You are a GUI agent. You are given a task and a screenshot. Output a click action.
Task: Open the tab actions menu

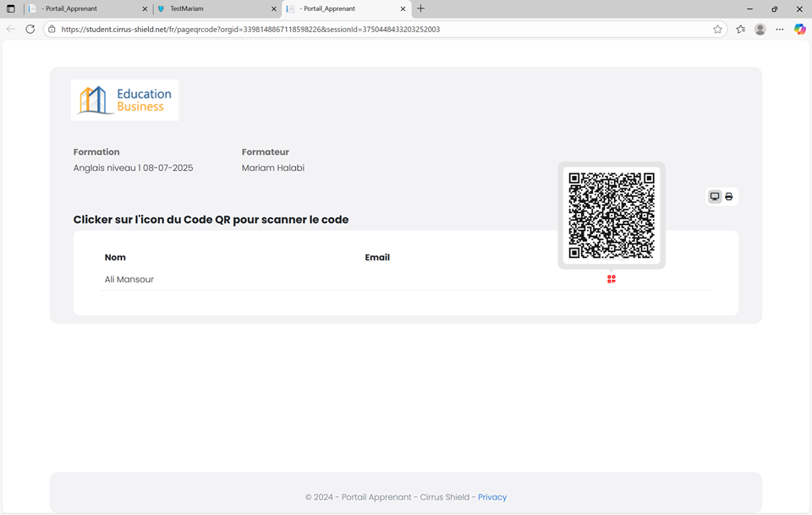[11, 8]
